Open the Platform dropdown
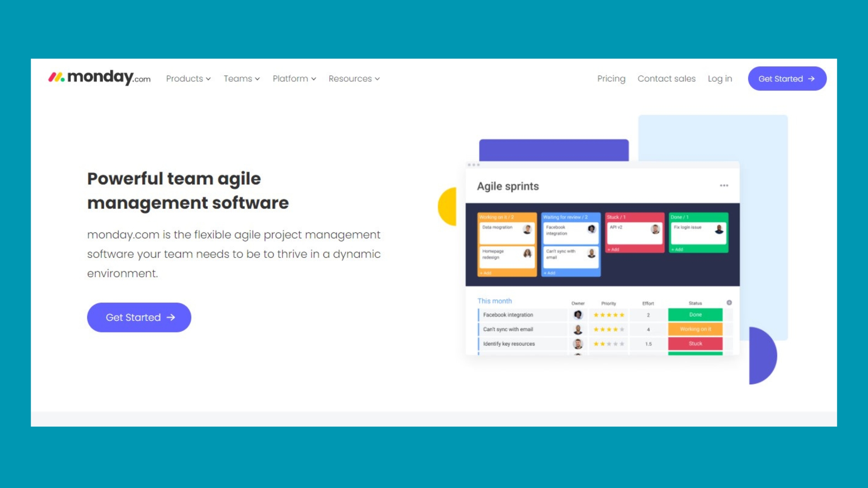868x488 pixels. pos(294,79)
